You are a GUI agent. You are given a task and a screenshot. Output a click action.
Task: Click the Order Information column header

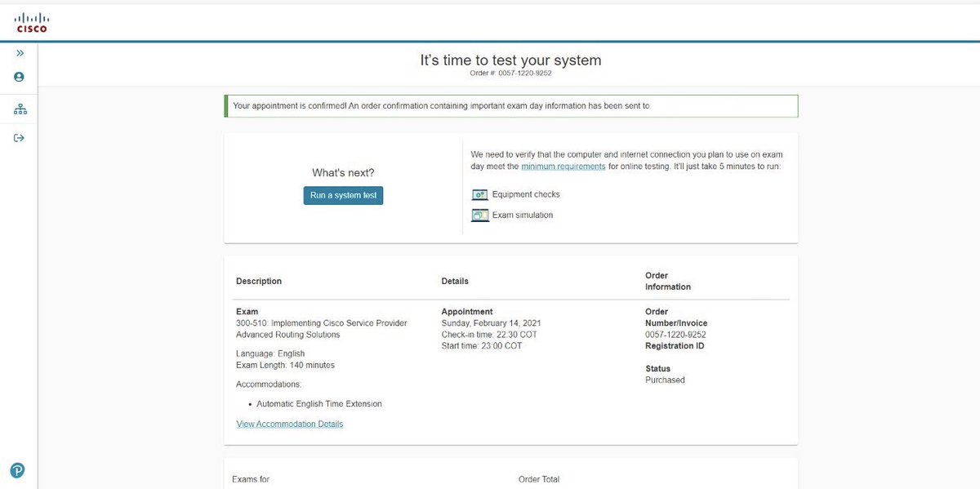click(668, 282)
